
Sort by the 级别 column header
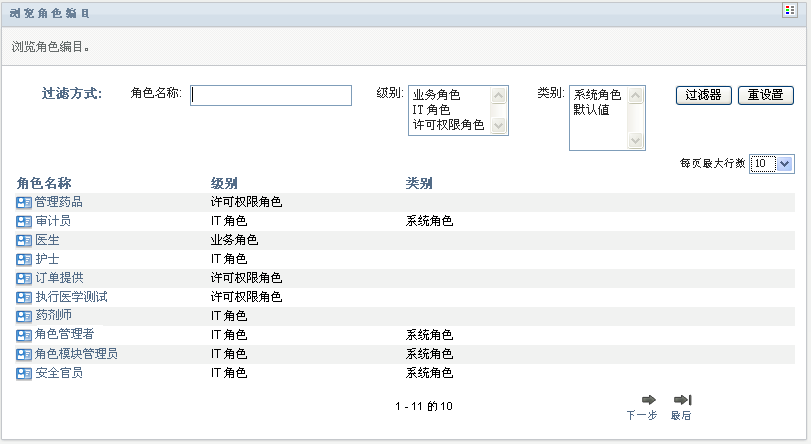point(224,183)
